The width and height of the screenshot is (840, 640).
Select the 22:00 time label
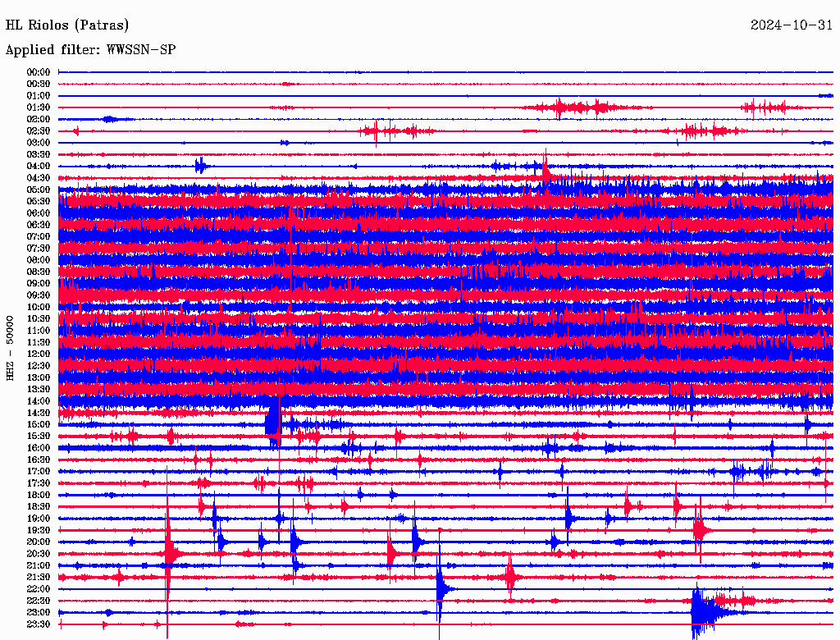[39, 589]
